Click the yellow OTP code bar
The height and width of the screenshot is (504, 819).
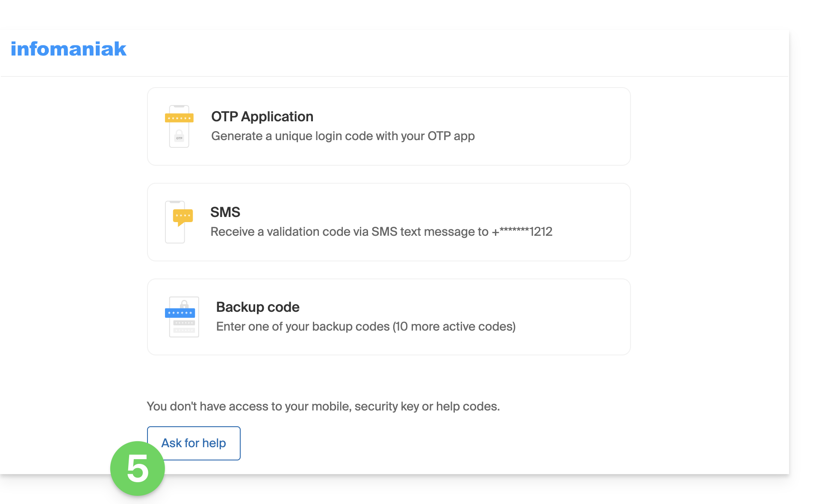click(x=179, y=118)
